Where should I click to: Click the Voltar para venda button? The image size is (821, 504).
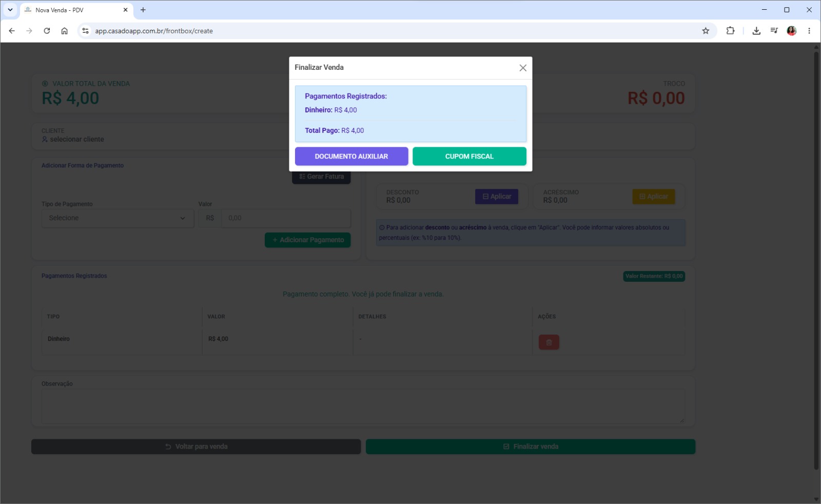[196, 447]
